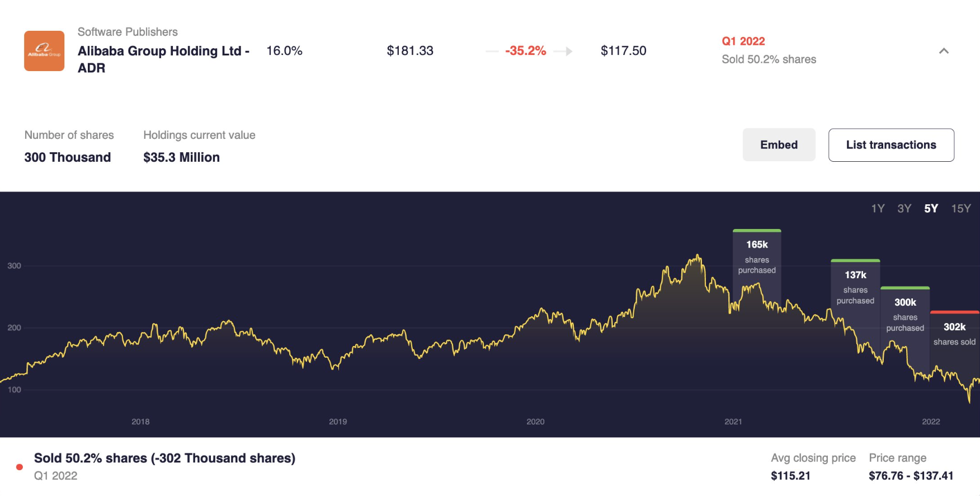
Task: Collapse the Alibaba holding details chevron
Action: (x=944, y=51)
